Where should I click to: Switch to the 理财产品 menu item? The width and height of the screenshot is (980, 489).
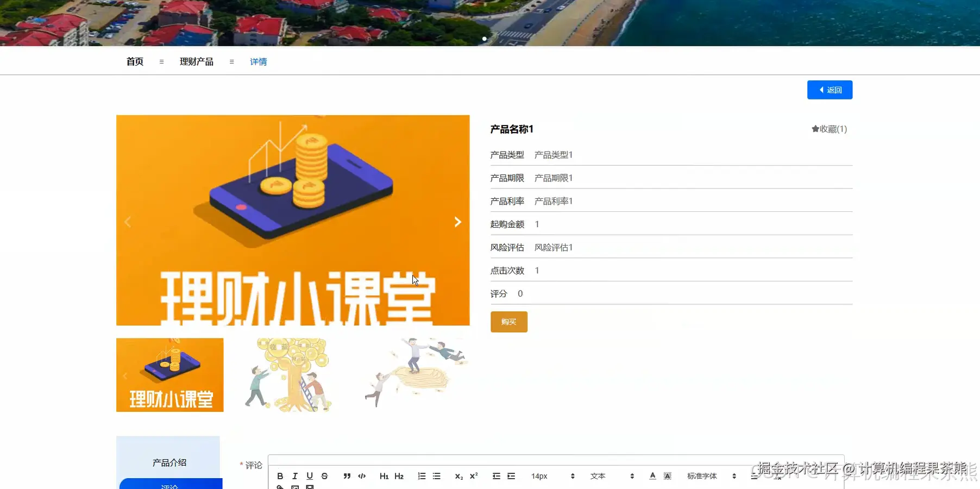click(x=197, y=61)
